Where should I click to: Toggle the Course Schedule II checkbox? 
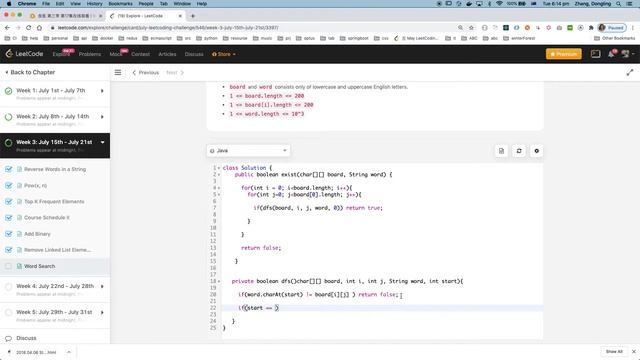pos(9,218)
